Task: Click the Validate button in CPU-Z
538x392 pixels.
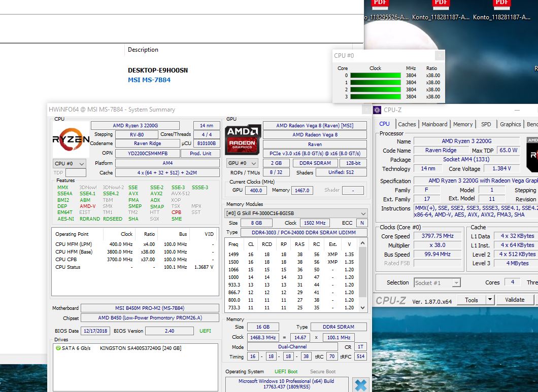Action: pos(515,300)
